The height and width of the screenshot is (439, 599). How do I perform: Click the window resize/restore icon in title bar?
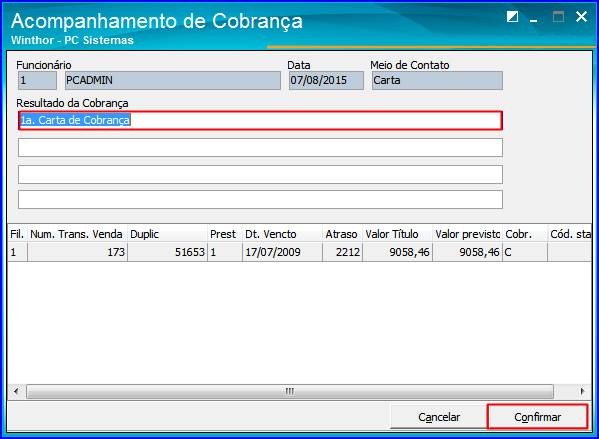point(512,17)
